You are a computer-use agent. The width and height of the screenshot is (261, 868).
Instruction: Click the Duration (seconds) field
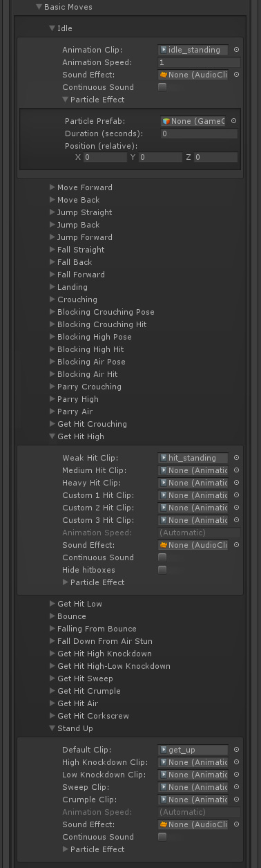tap(199, 133)
